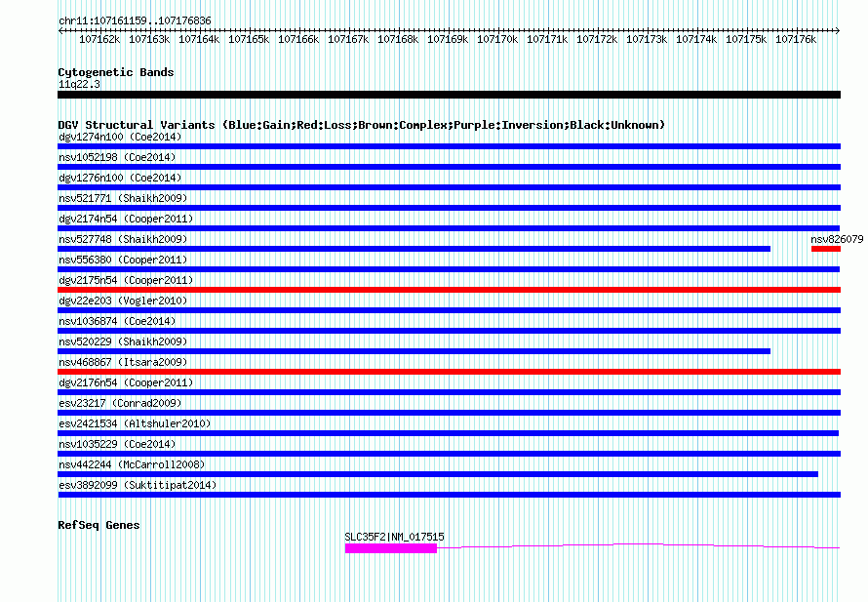Click the blue bar under nsv442244

coord(438,474)
